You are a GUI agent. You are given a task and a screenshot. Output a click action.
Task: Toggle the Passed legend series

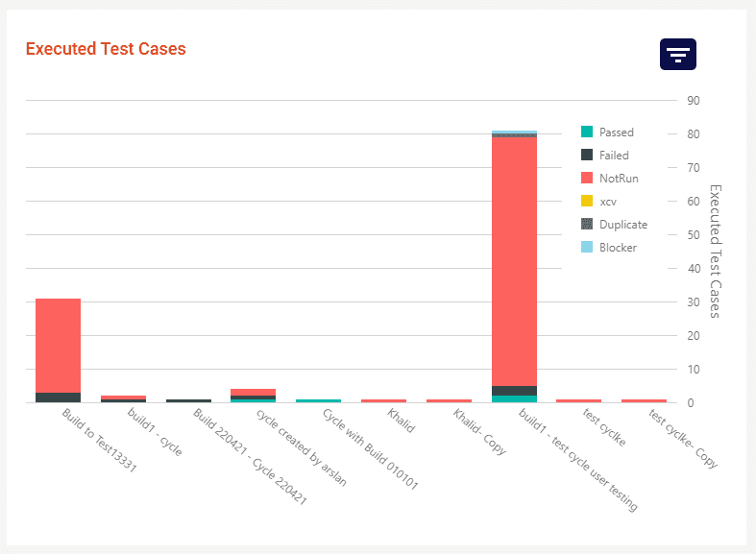(616, 132)
